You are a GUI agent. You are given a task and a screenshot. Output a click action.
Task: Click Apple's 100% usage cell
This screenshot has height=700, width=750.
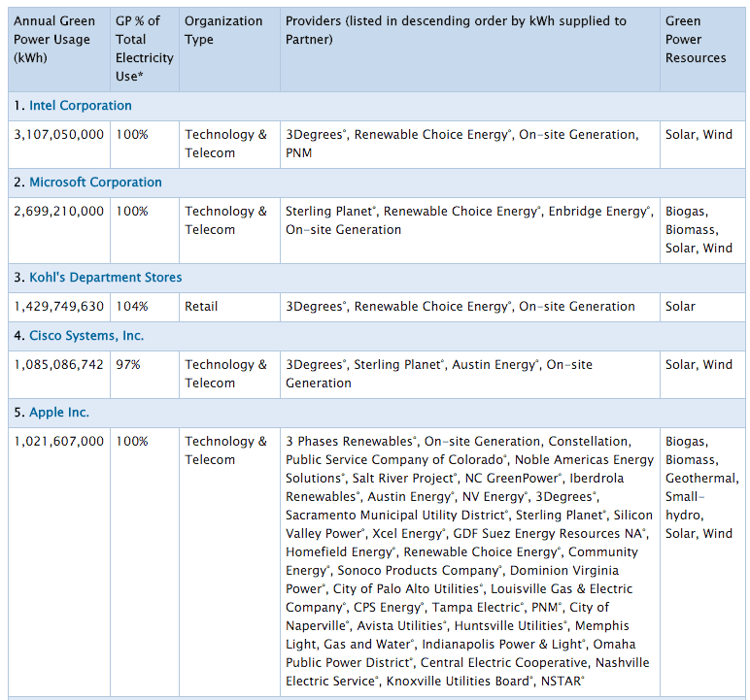[145, 562]
